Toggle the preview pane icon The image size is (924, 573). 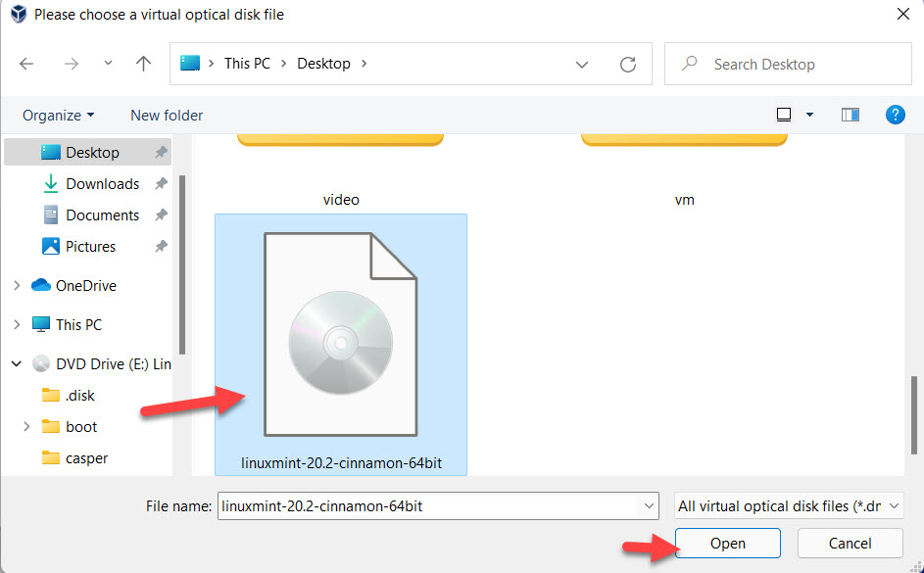tap(850, 115)
